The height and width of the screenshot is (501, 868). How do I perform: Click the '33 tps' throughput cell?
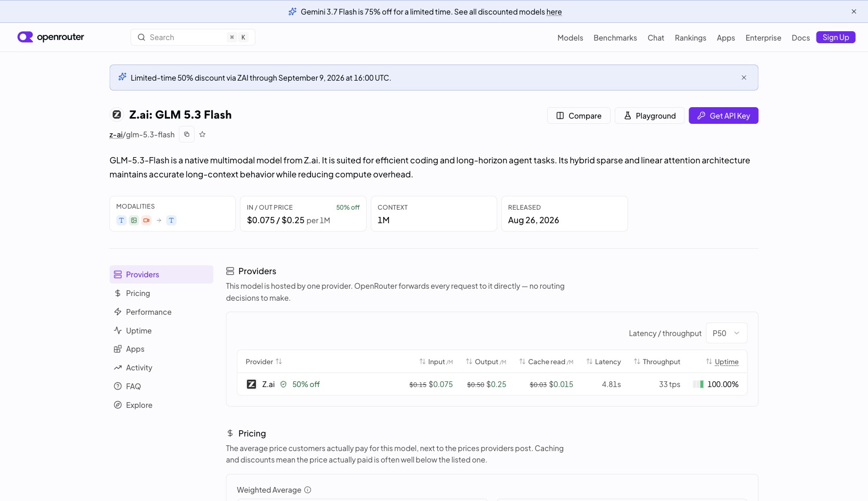[x=669, y=384]
